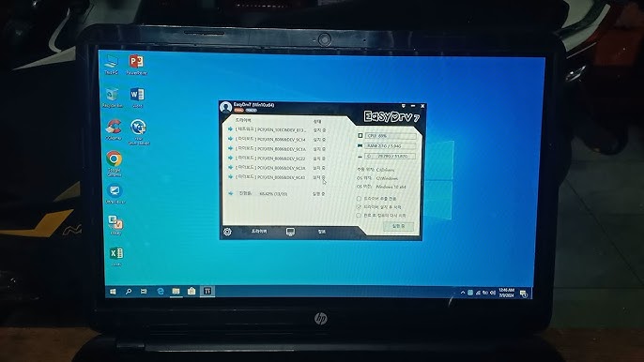The image size is (644, 362).
Task: Close the EasyDrv7 window
Action: [422, 106]
